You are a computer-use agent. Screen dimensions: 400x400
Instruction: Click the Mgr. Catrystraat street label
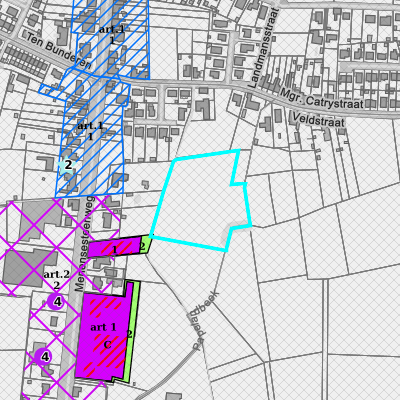tap(322, 99)
